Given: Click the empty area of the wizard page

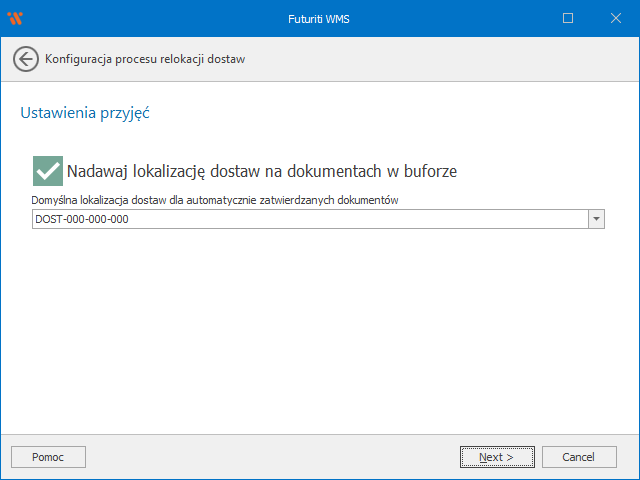Looking at the screenshot, I should coord(320,330).
